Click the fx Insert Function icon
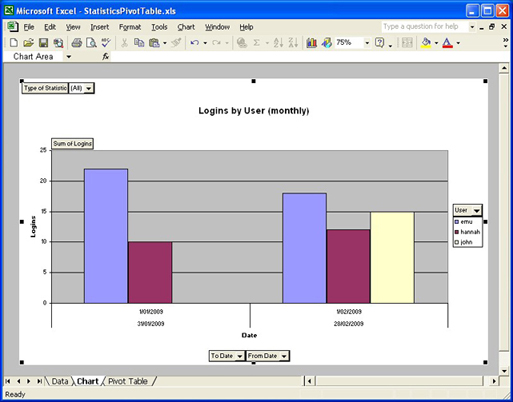The width and height of the screenshot is (513, 402). [106, 57]
